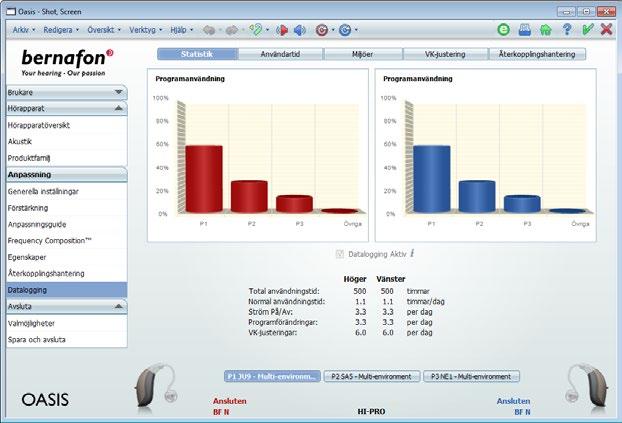Open the Hjälp menu
The height and width of the screenshot is (423, 622).
tap(181, 30)
